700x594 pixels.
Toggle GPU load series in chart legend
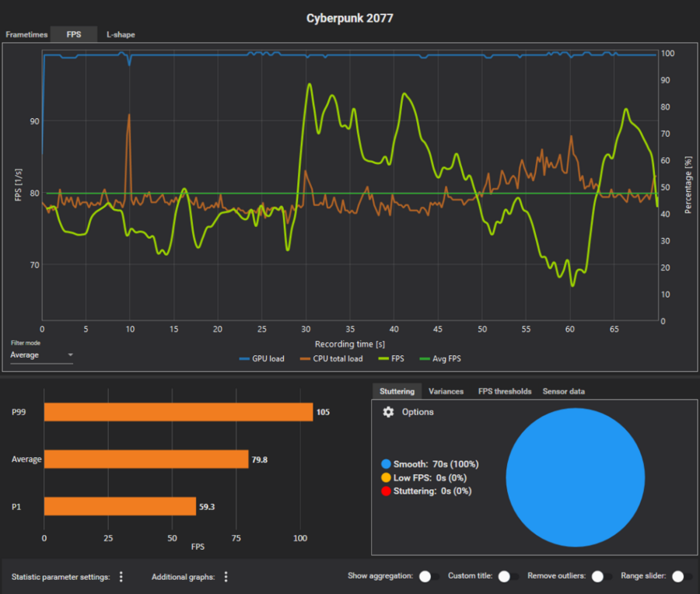point(261,358)
